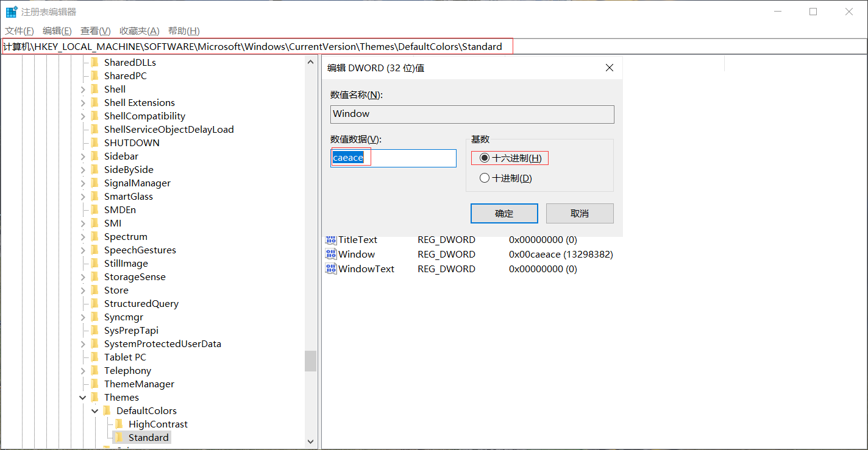This screenshot has width=868, height=450.
Task: Click the REG_DWORD icon beside Window value
Action: point(331,254)
